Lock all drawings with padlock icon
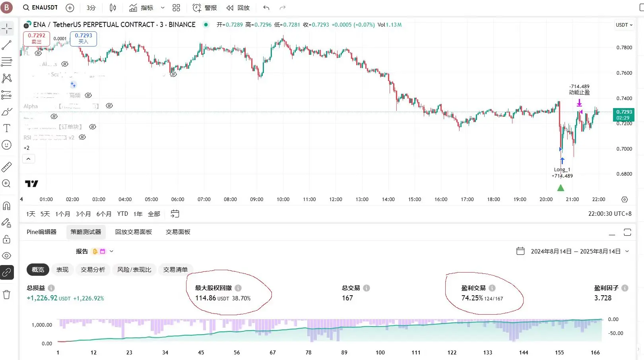Image resolution: width=644 pixels, height=360 pixels. (x=7, y=239)
